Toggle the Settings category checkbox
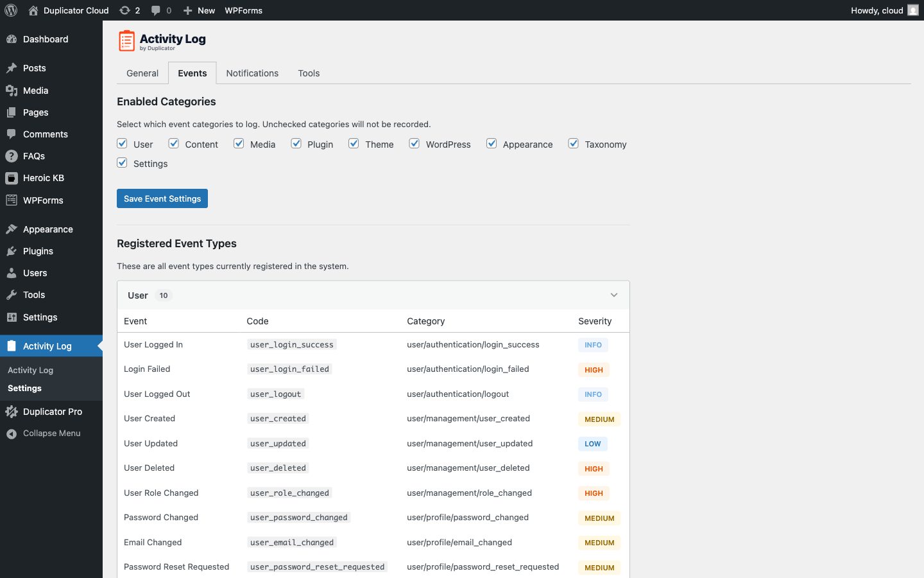This screenshot has width=924, height=578. 122,162
